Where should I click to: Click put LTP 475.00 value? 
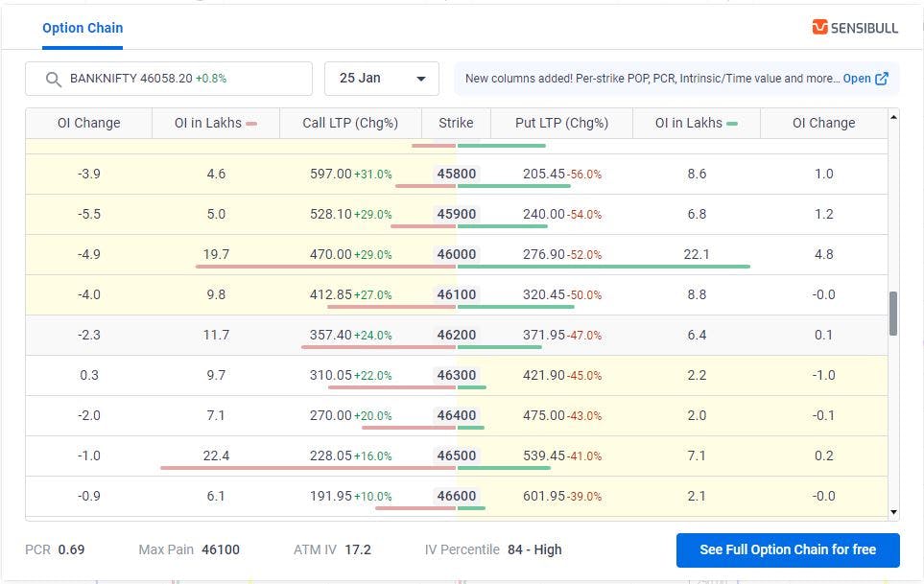pos(544,415)
